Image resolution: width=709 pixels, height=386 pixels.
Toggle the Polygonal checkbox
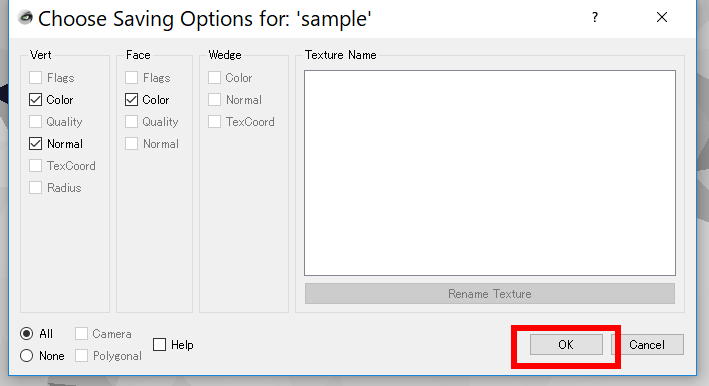click(x=81, y=356)
